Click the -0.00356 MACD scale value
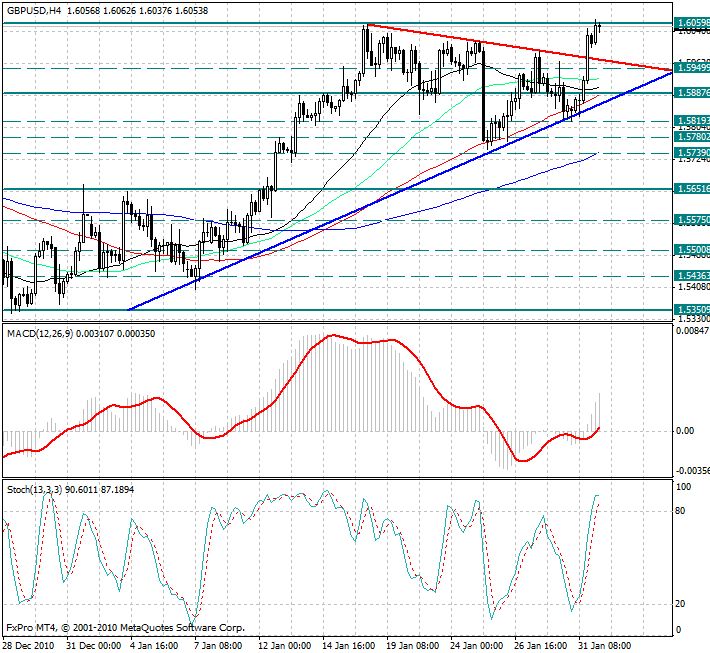Screen dimensions: 710x653 pyautogui.click(x=692, y=471)
